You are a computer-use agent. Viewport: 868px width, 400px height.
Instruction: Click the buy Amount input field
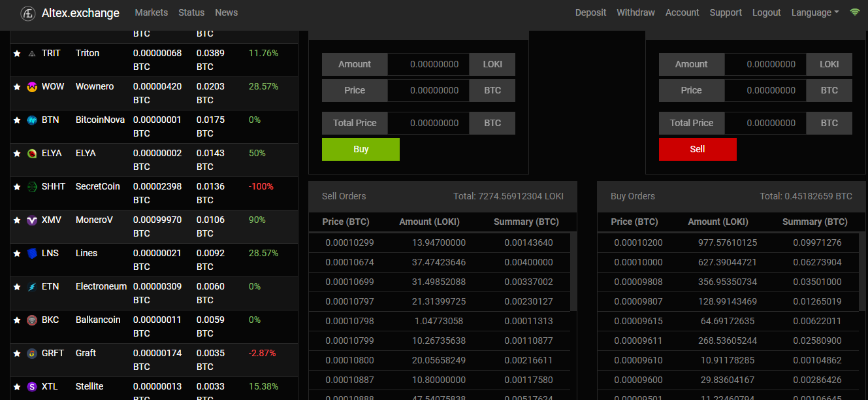[428, 64]
